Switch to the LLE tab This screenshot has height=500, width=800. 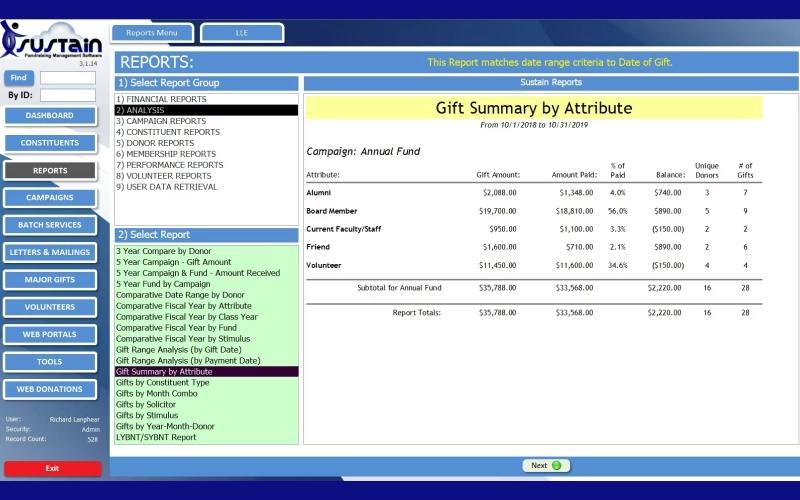coord(242,33)
